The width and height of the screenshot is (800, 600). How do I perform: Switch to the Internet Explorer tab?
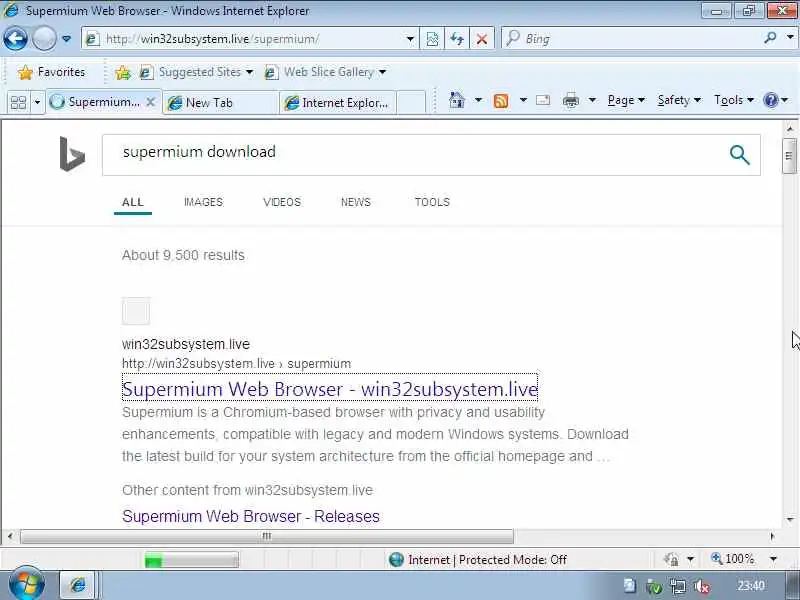[x=338, y=103]
